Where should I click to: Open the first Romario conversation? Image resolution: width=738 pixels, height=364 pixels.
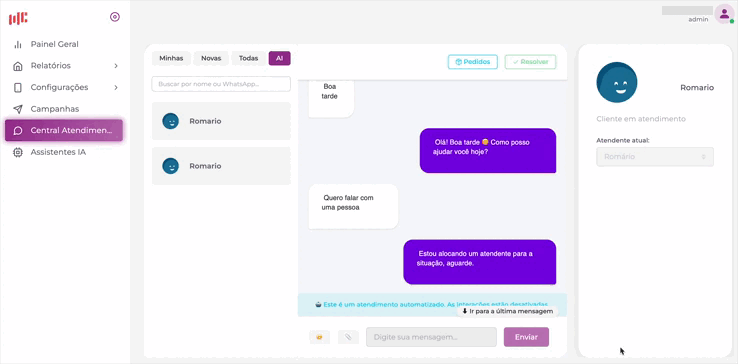pos(221,121)
